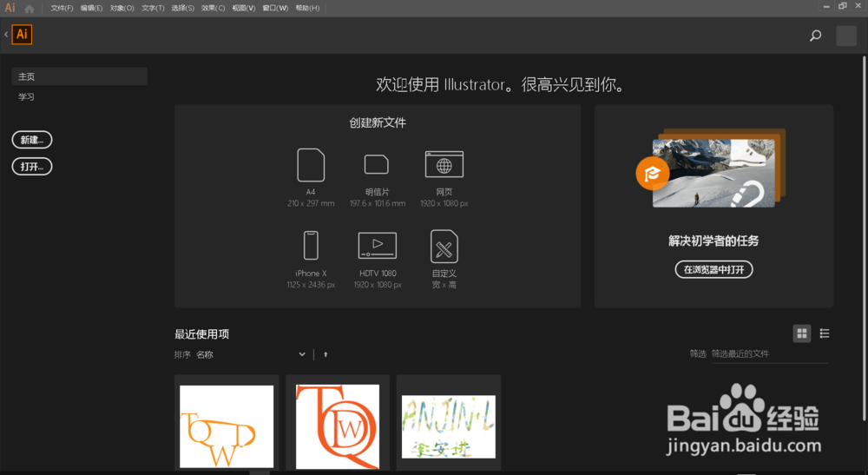Click the 新建... button

pyautogui.click(x=32, y=140)
